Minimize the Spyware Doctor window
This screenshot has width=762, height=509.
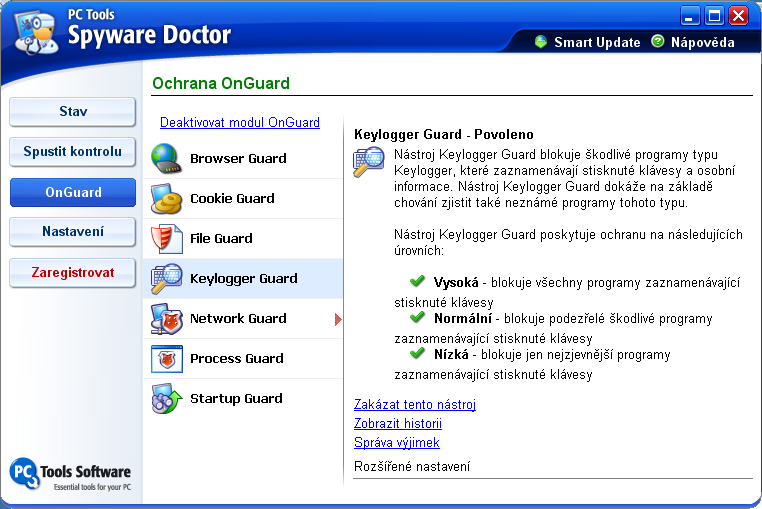click(x=690, y=16)
